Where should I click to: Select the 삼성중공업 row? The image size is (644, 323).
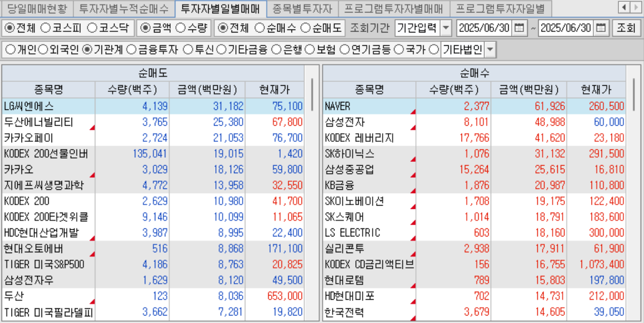475,170
